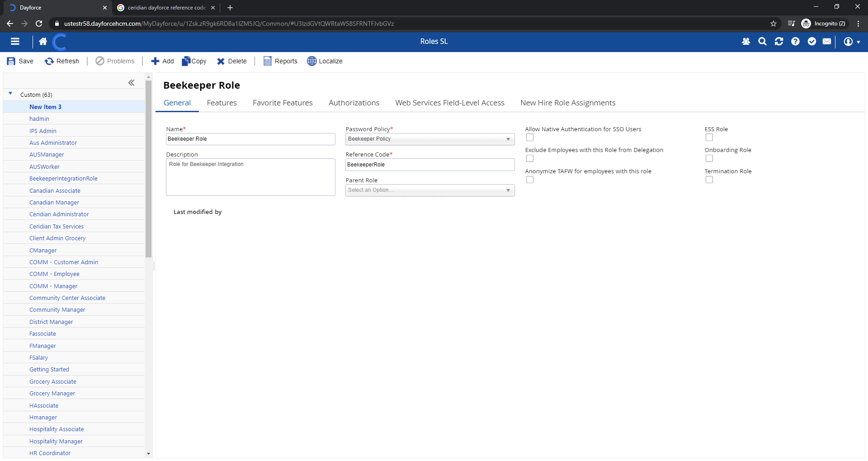
Task: Select the District Manager role
Action: coord(51,322)
